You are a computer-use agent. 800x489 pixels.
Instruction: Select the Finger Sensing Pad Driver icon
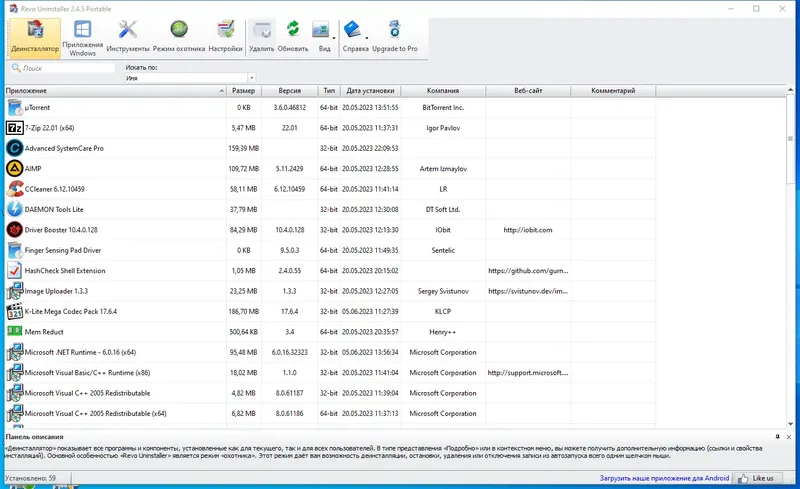pyautogui.click(x=15, y=250)
